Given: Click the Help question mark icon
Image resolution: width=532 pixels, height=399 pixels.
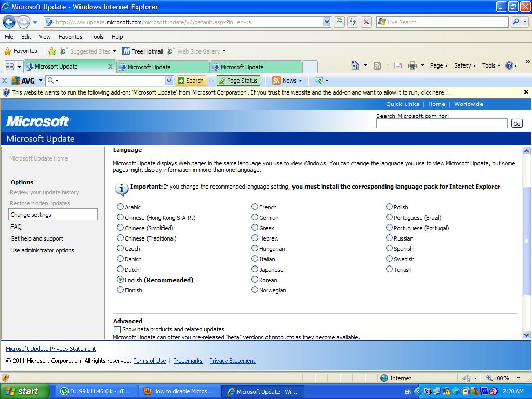Looking at the screenshot, I should [509, 65].
